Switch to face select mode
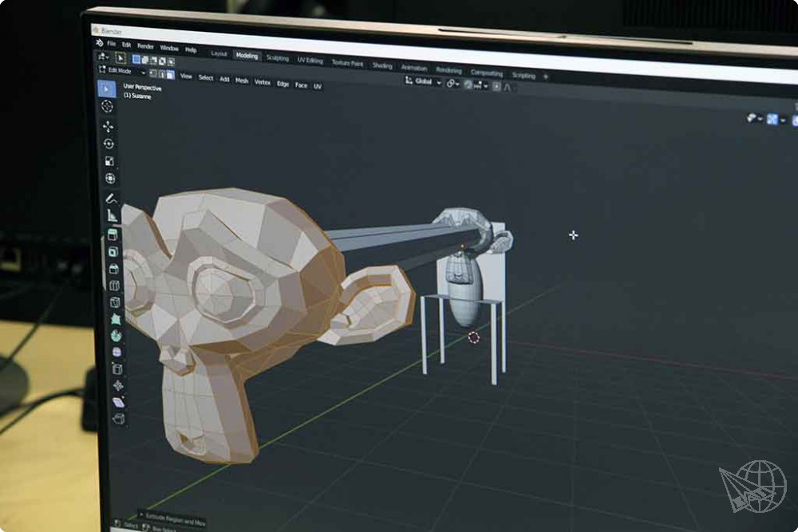Screen dimensions: 798x532 [171, 75]
